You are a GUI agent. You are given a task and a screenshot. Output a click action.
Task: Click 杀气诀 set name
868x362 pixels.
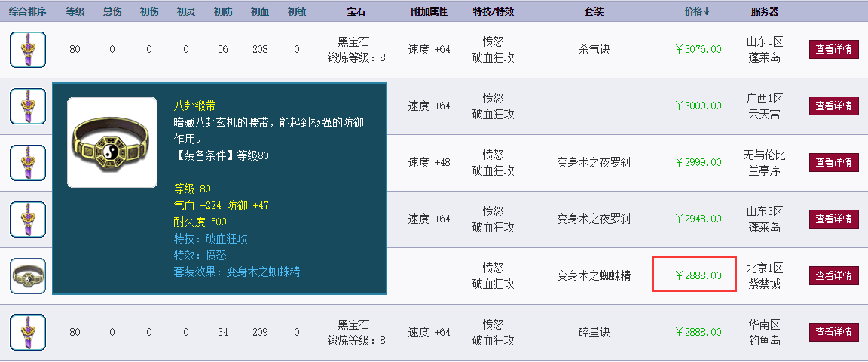coord(594,49)
